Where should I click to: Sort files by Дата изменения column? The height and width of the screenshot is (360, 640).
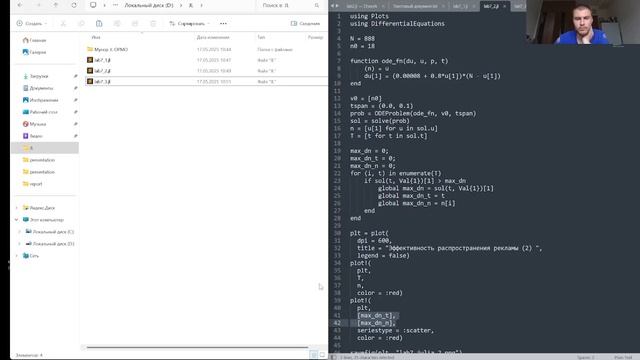213,37
